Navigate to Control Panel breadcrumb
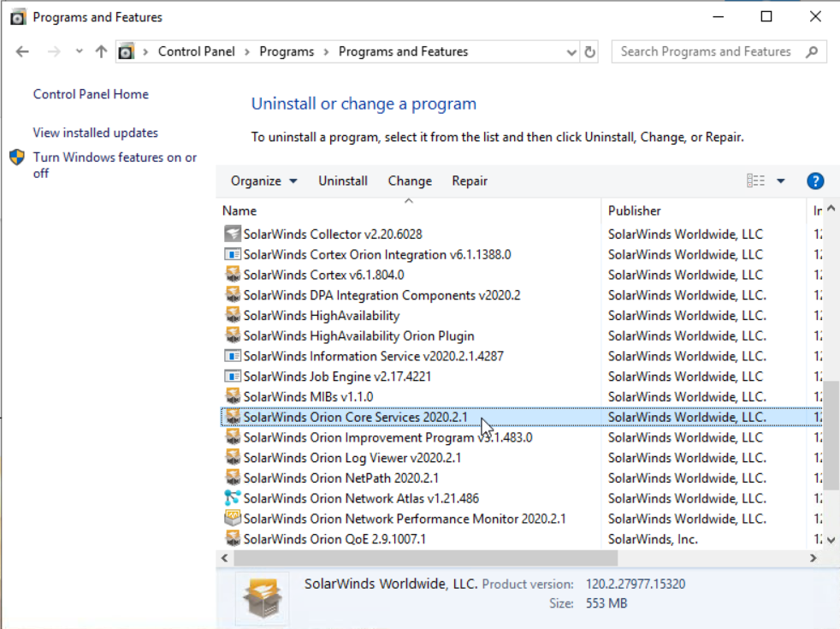This screenshot has height=629, width=840. 196,52
